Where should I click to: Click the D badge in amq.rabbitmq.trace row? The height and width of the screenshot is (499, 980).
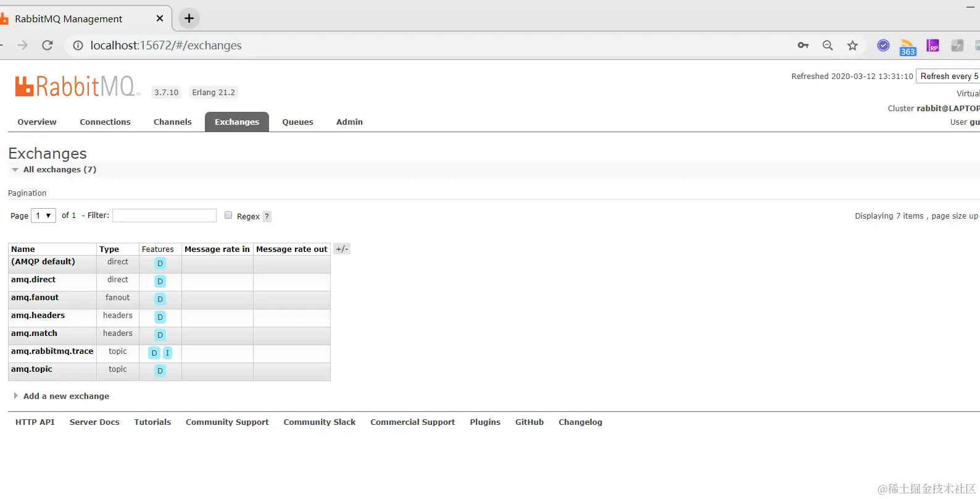click(x=154, y=353)
